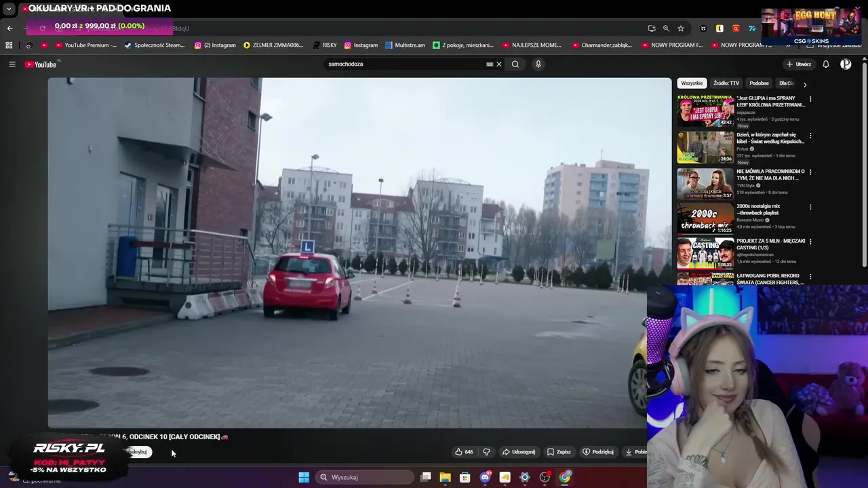Image resolution: width=868 pixels, height=488 pixels.
Task: Click the Pobierz download button
Action: pyautogui.click(x=635, y=452)
